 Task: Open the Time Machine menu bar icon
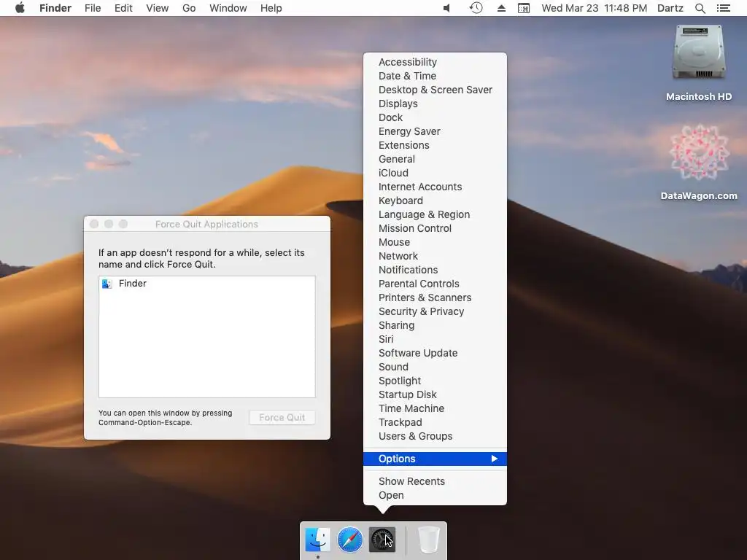tap(476, 8)
